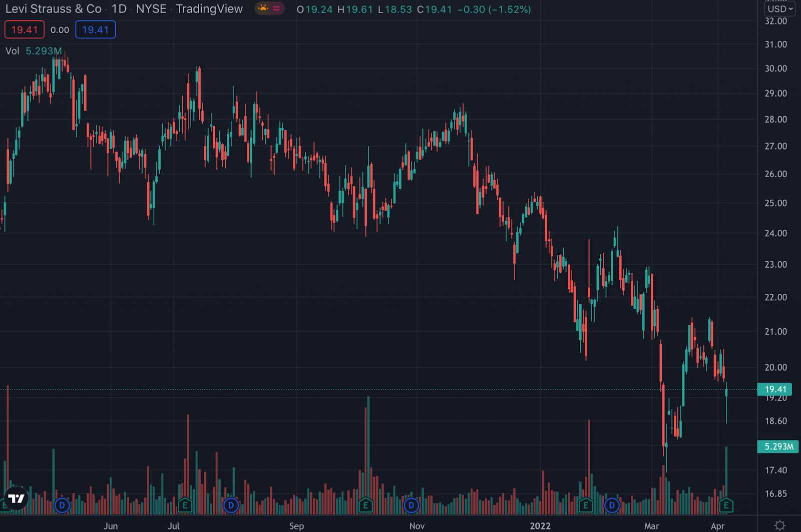
Task: Click the chart settings gear icon
Action: (x=779, y=525)
